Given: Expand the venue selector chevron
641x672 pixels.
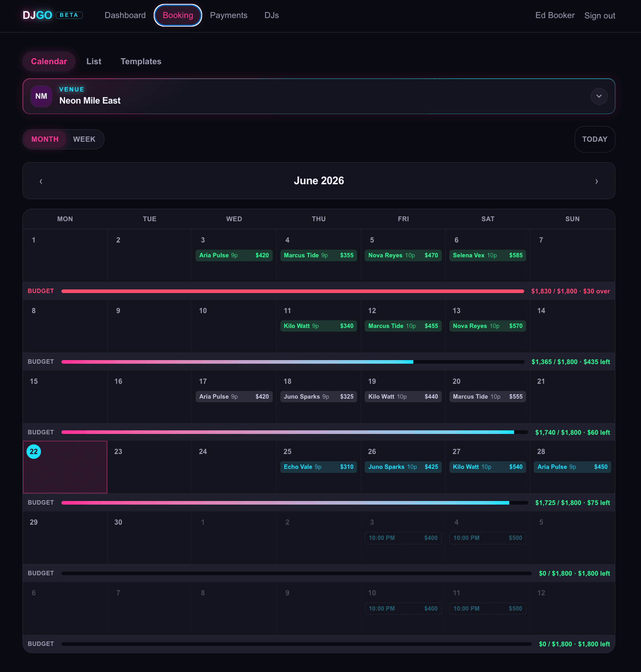Looking at the screenshot, I should 599,96.
